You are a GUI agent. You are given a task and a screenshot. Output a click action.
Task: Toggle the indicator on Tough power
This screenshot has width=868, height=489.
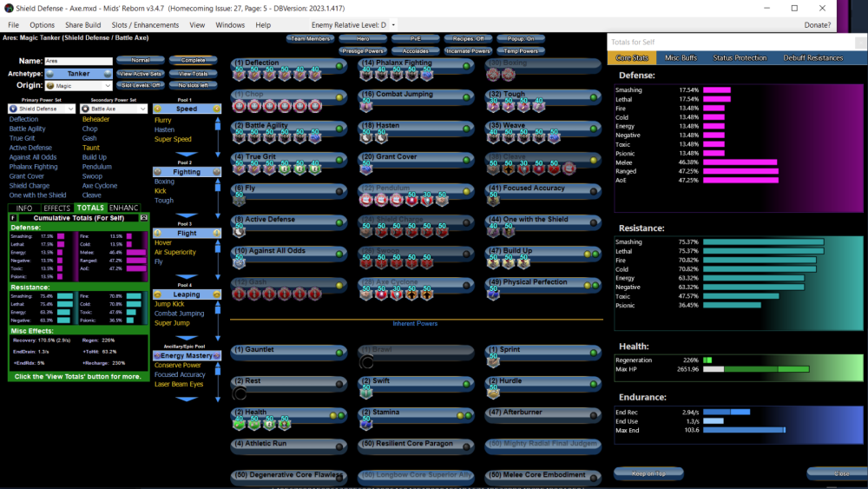click(593, 96)
